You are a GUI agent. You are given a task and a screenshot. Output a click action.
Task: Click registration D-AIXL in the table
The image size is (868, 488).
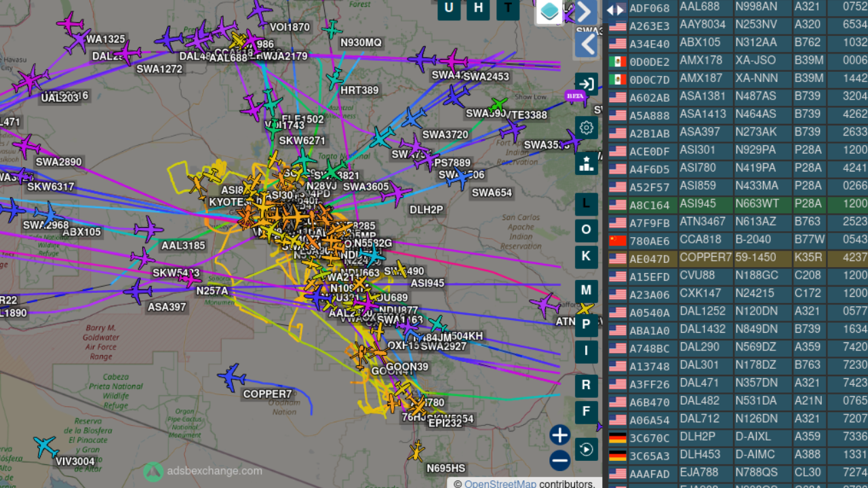(755, 437)
